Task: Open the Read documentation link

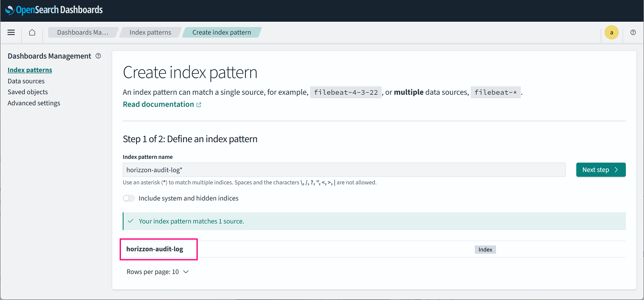Action: point(158,104)
